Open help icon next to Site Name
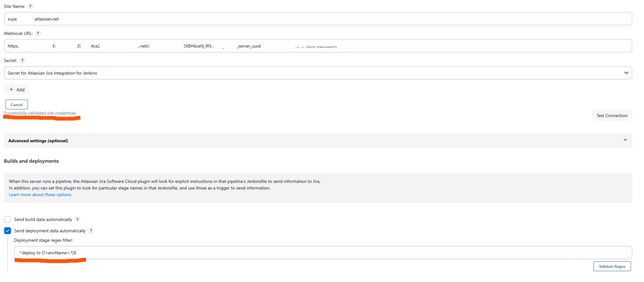The width and height of the screenshot is (644, 282). (30, 6)
